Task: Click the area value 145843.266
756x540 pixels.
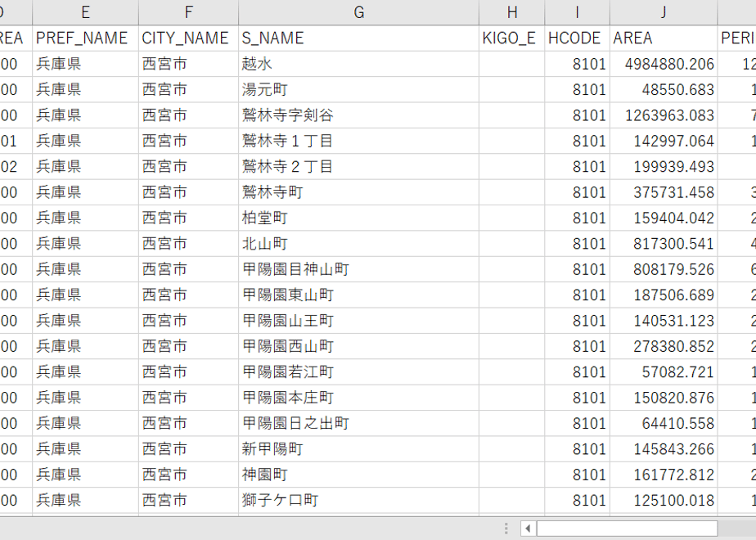Action: tap(664, 449)
